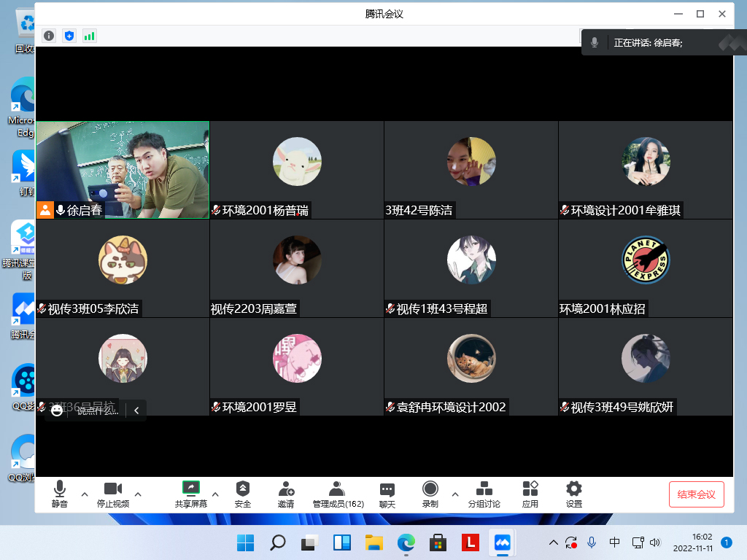Click the blue security shield icon
This screenshot has width=747, height=560.
69,36
